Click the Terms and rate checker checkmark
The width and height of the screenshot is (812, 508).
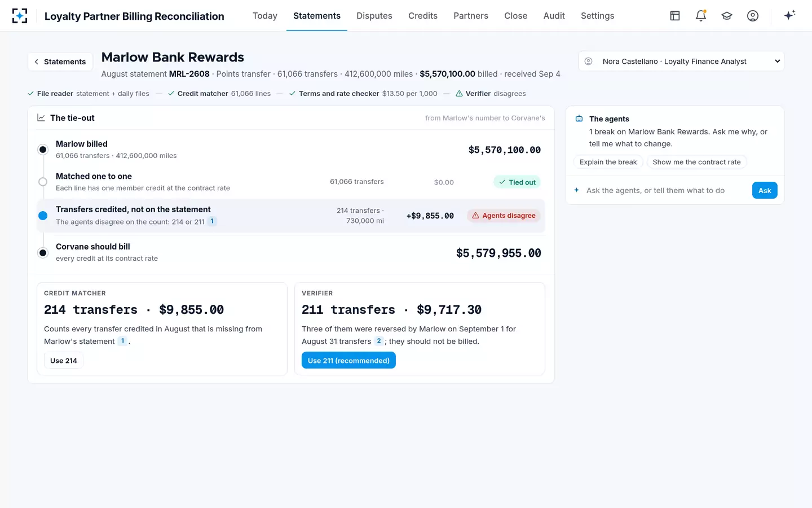(293, 94)
